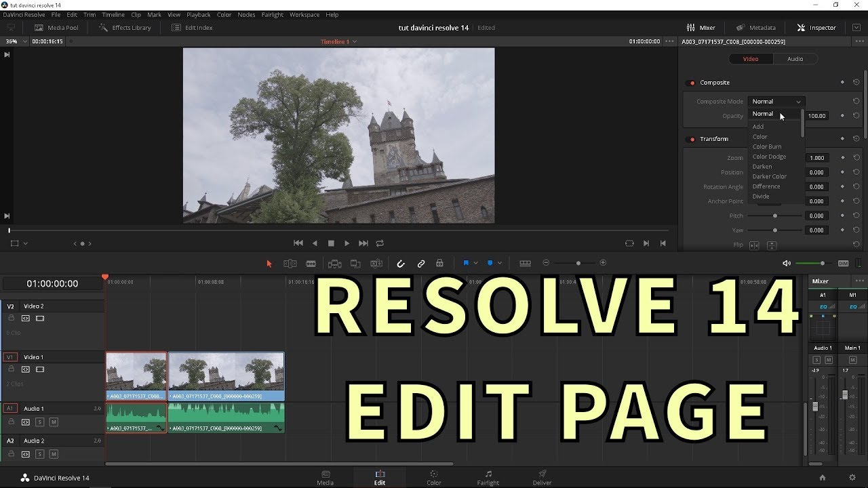The width and height of the screenshot is (868, 488).
Task: Add a blue flag to the clip
Action: click(x=466, y=263)
